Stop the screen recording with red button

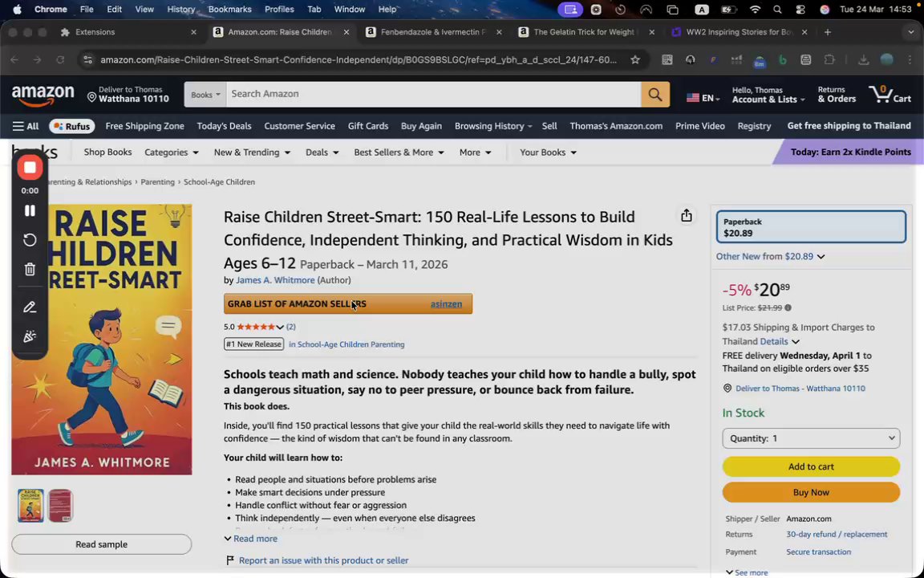(30, 168)
